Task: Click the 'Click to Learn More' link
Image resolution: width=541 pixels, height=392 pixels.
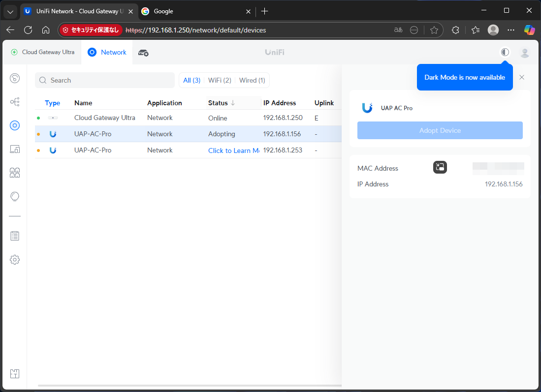Action: (234, 151)
